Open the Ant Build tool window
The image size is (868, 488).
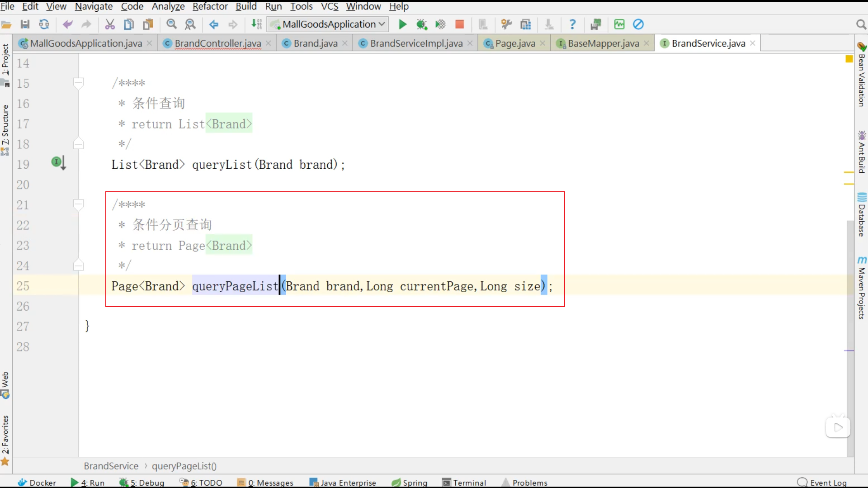pyautogui.click(x=862, y=152)
